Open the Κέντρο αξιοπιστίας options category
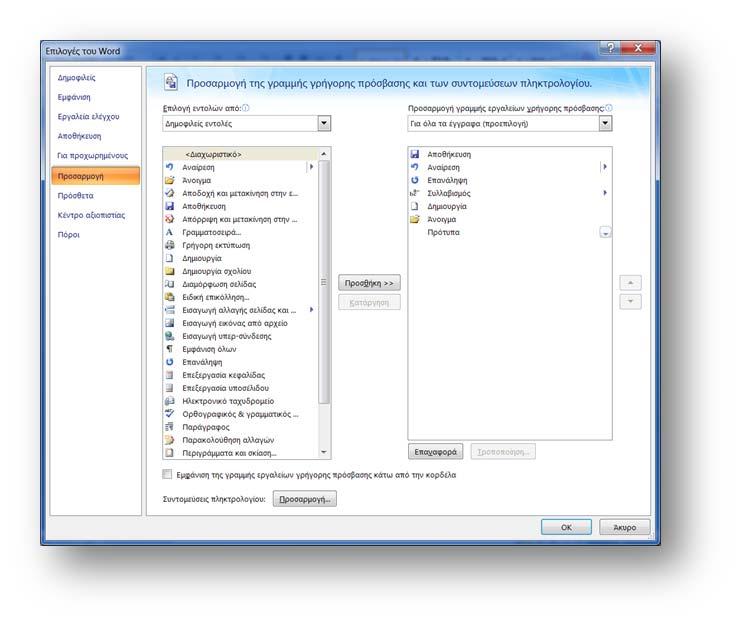The width and height of the screenshot is (739, 624). (x=91, y=215)
